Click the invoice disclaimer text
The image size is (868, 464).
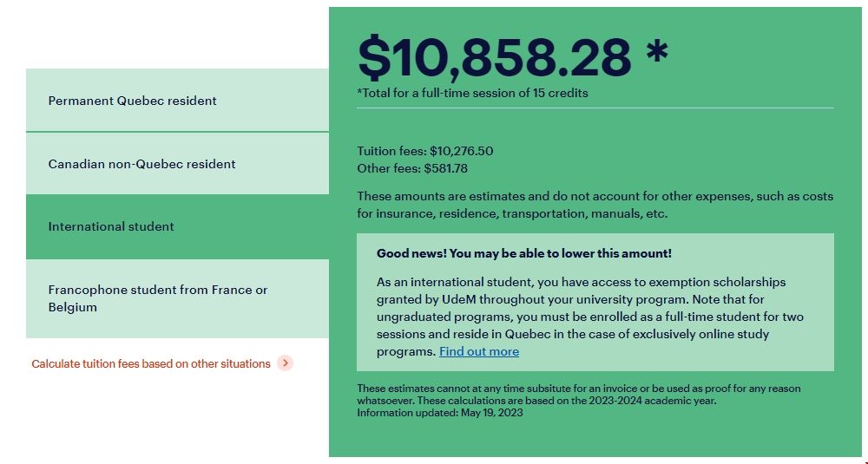coord(579,389)
